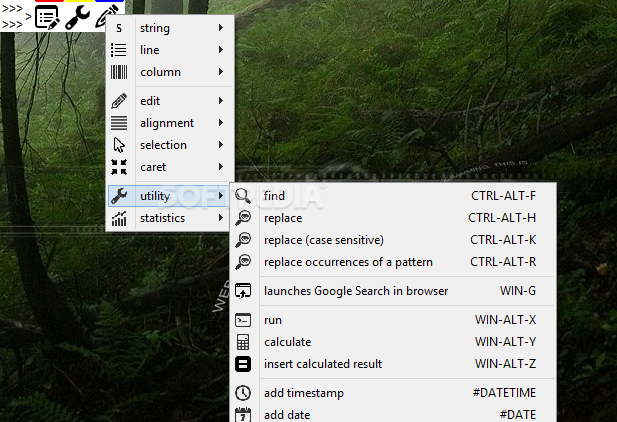617x422 pixels.
Task: Choose add timestamp
Action: click(x=393, y=393)
